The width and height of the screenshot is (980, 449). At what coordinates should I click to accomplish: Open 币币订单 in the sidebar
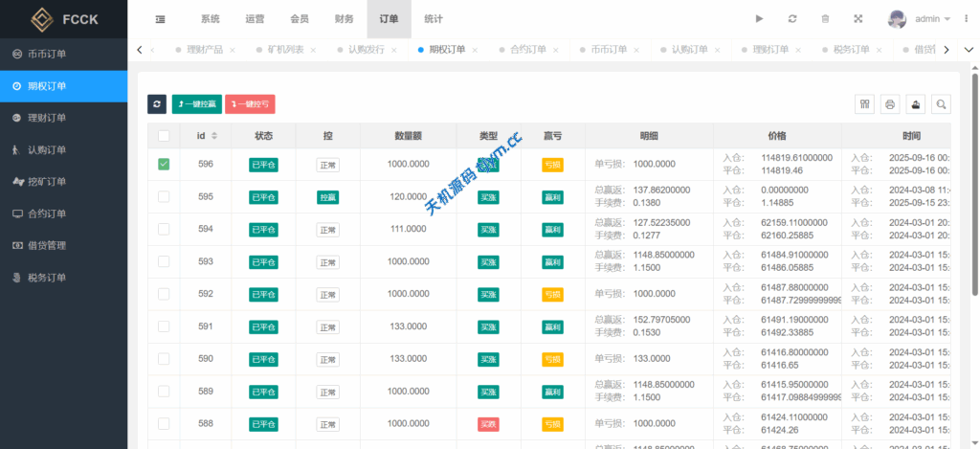(64, 55)
